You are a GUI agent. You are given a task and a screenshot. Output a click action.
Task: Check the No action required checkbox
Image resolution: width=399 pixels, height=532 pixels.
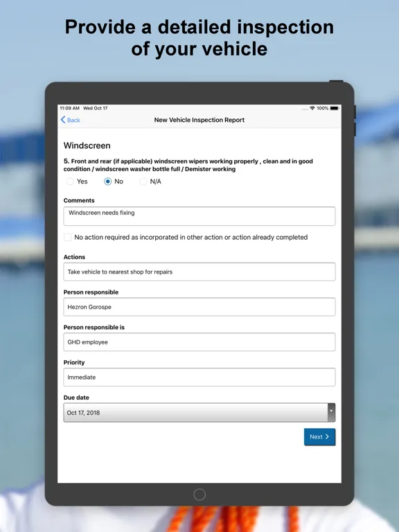[x=68, y=237]
